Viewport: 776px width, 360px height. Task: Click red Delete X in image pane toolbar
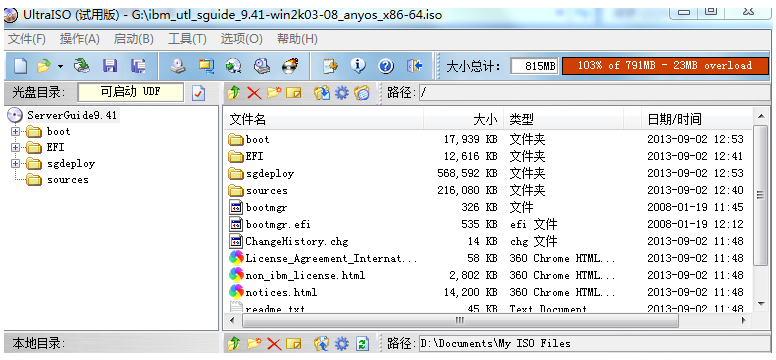(254, 93)
